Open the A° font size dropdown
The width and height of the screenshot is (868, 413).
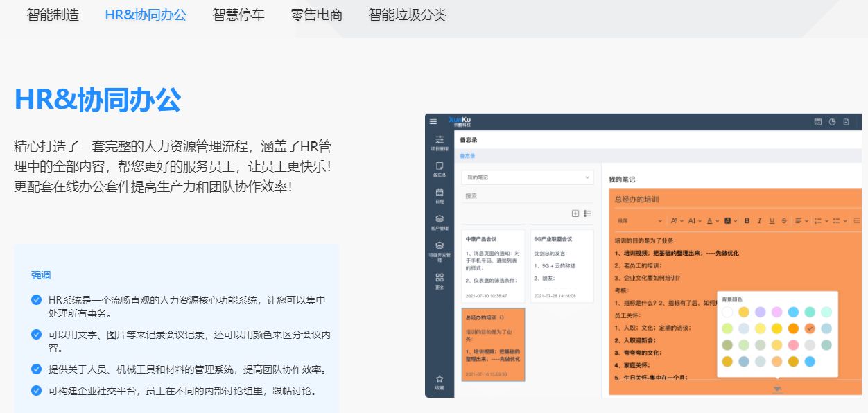(x=676, y=221)
